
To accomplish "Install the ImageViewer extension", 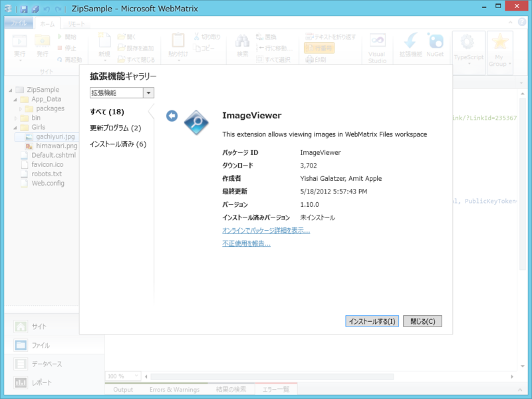I will [372, 321].
